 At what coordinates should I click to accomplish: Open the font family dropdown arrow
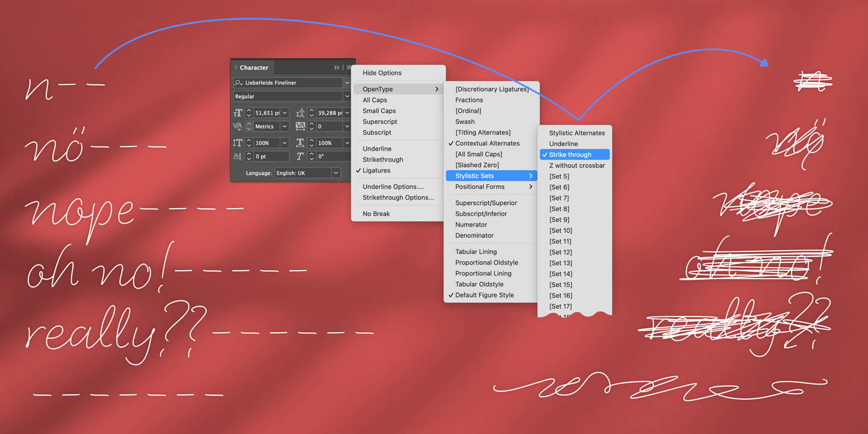347,83
